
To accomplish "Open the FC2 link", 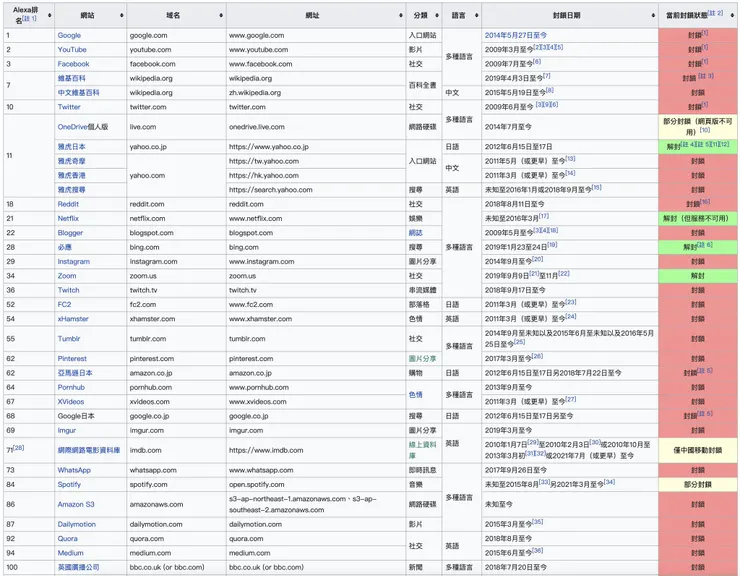I will coord(64,305).
